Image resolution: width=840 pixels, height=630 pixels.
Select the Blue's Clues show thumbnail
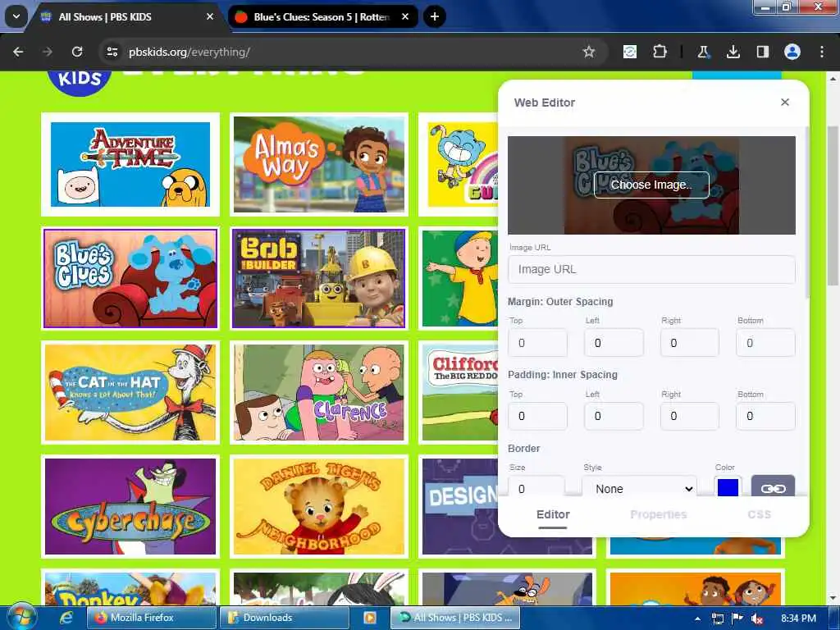[x=130, y=278]
